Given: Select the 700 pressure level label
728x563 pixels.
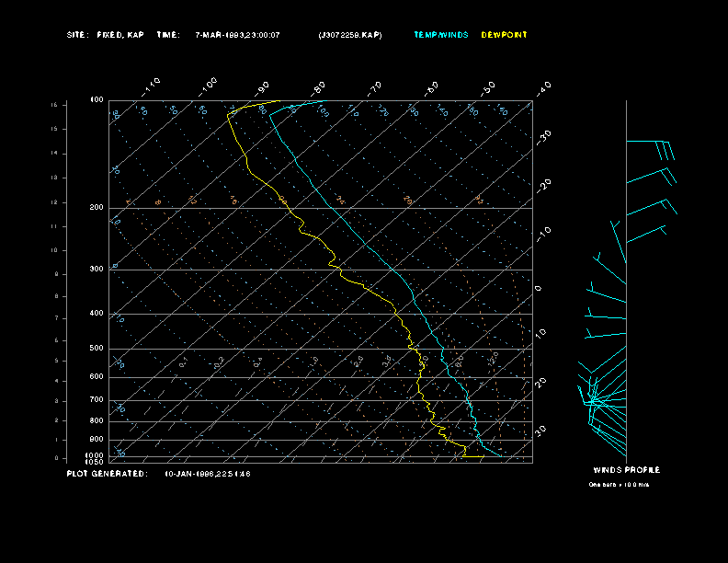Looking at the screenshot, I should (x=97, y=400).
